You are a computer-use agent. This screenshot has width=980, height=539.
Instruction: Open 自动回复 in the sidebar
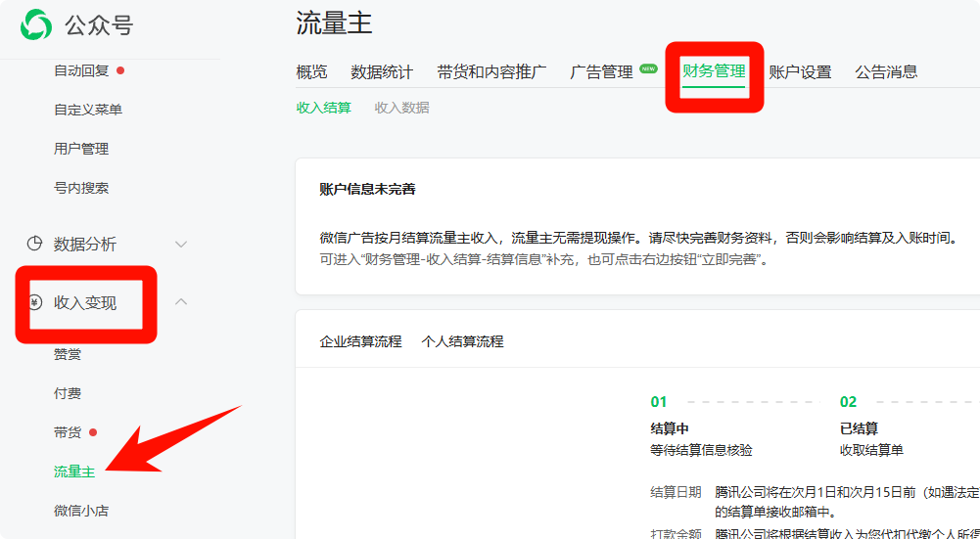click(81, 70)
